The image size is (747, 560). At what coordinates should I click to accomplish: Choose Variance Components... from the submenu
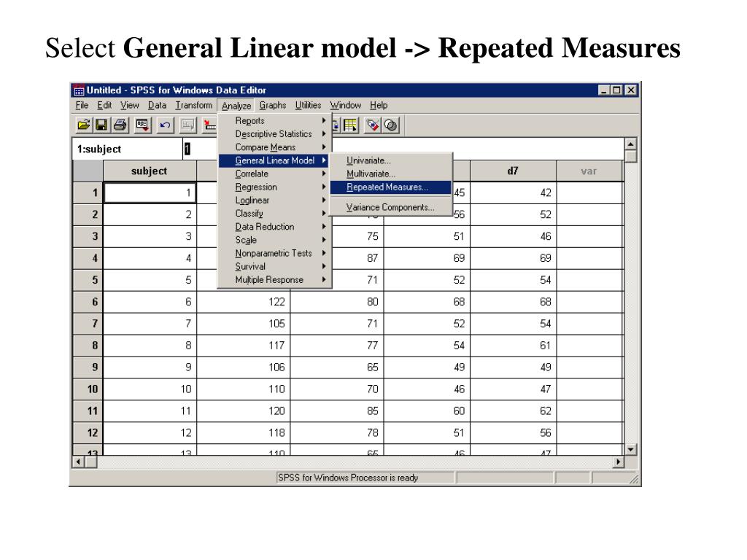pos(391,208)
